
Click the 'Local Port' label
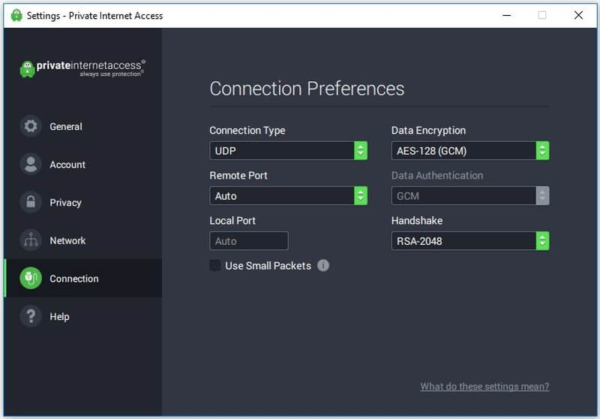[x=232, y=220]
